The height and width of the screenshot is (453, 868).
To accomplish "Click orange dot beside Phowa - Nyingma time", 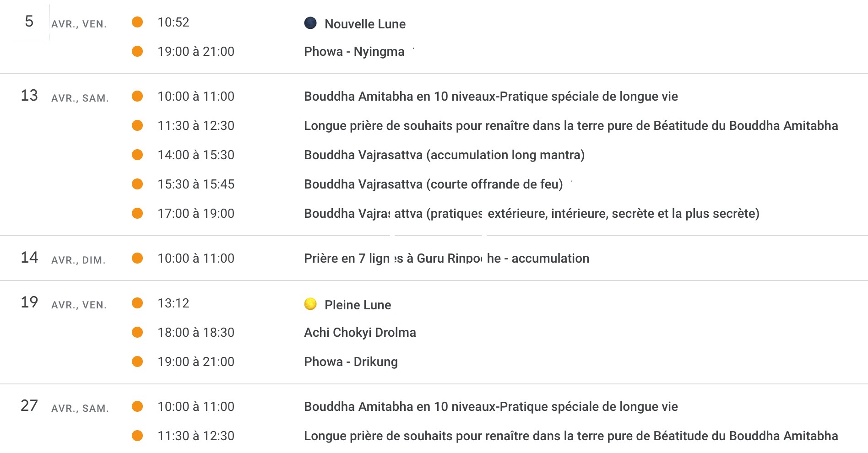I will click(x=137, y=51).
